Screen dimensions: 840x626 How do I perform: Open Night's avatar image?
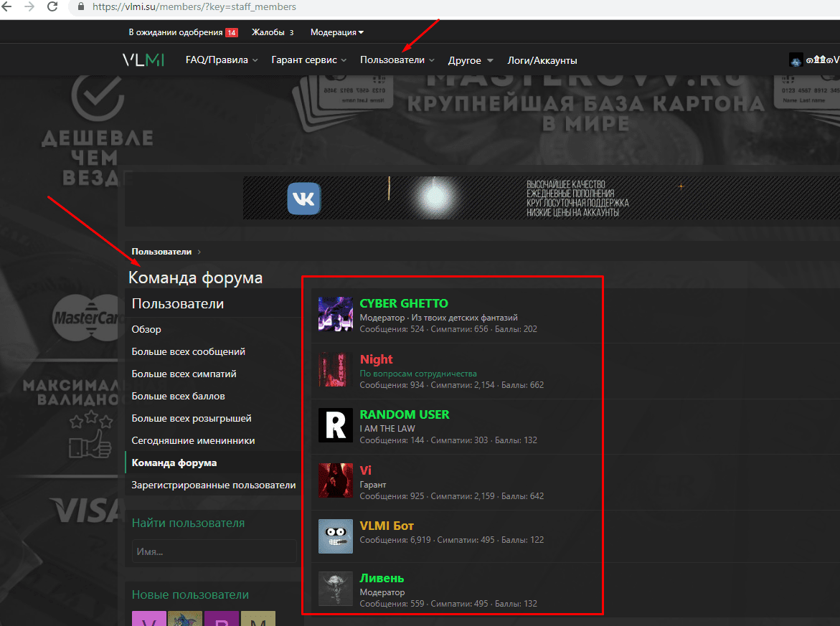pos(335,370)
